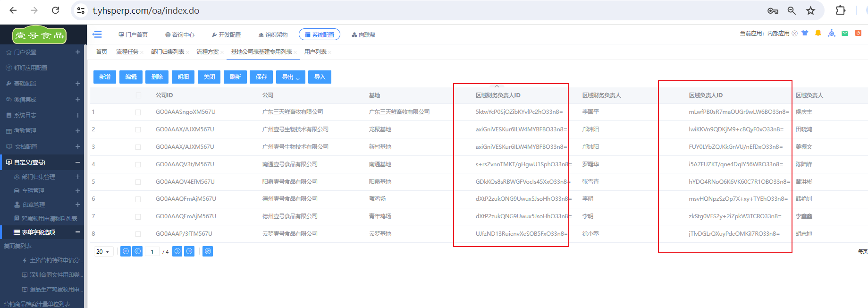Open the page size 20 dropdown
868x308 pixels.
tap(102, 252)
